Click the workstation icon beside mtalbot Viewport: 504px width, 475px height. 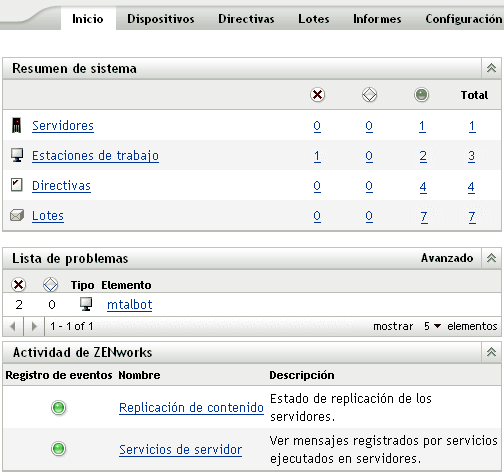point(86,304)
